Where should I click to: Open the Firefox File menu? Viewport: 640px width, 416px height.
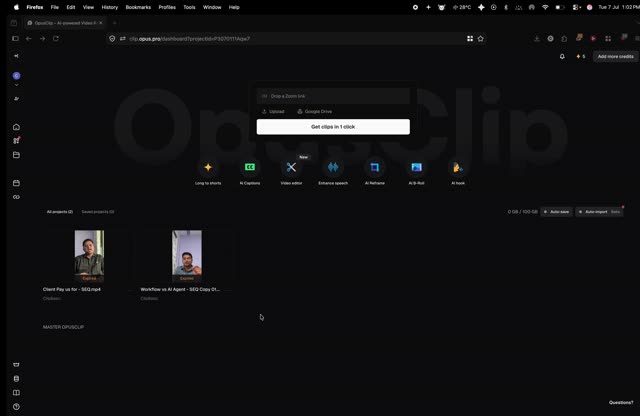[x=55, y=7]
